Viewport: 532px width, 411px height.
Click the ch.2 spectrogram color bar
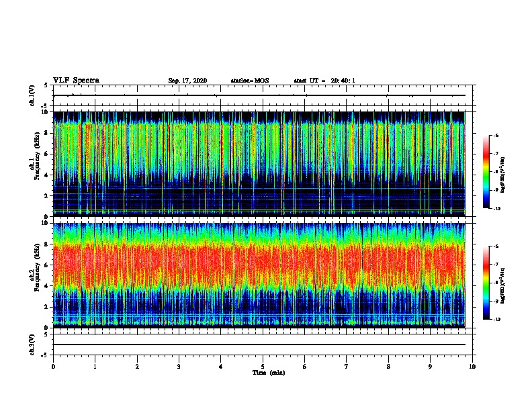click(486, 283)
